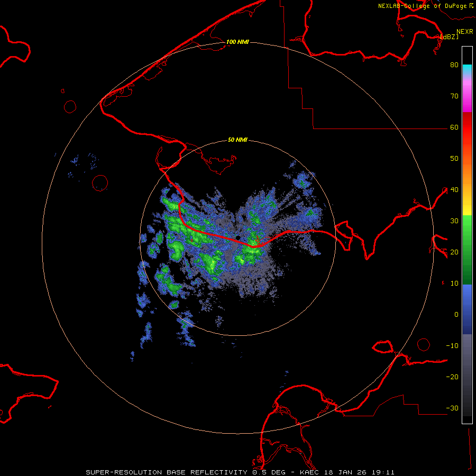Click the NEXLAB-College of DuPage label

[x=423, y=6]
